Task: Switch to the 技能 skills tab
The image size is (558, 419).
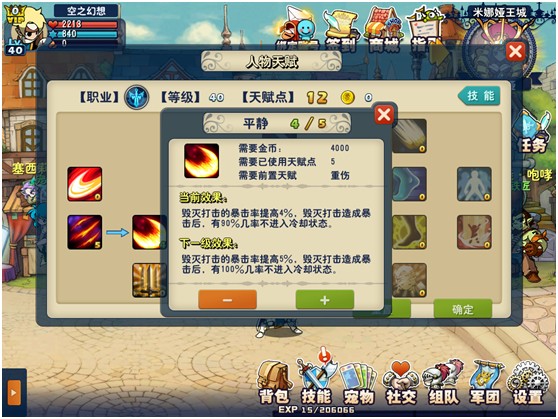Action: tap(479, 96)
